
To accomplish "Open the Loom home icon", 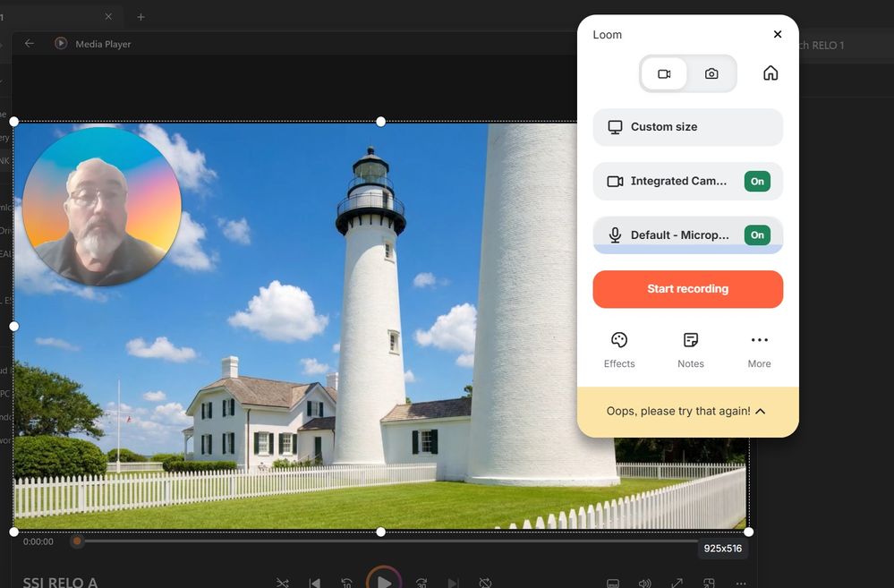I will [x=771, y=73].
